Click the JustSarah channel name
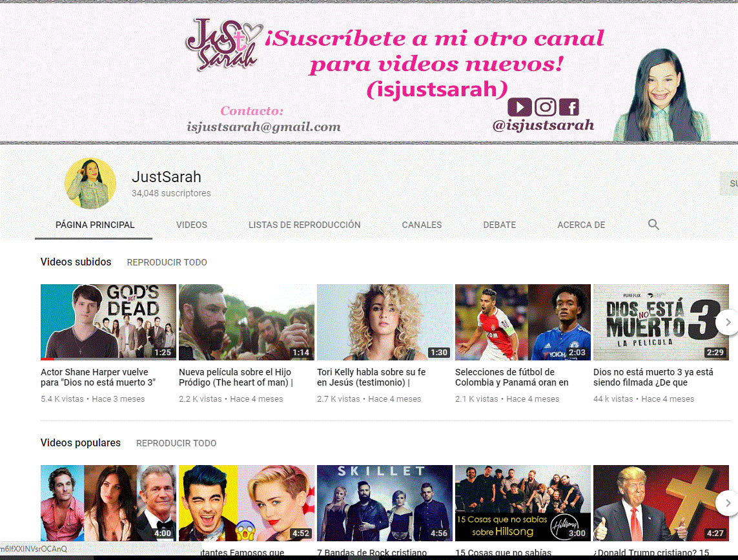738x560 pixels. coord(166,177)
